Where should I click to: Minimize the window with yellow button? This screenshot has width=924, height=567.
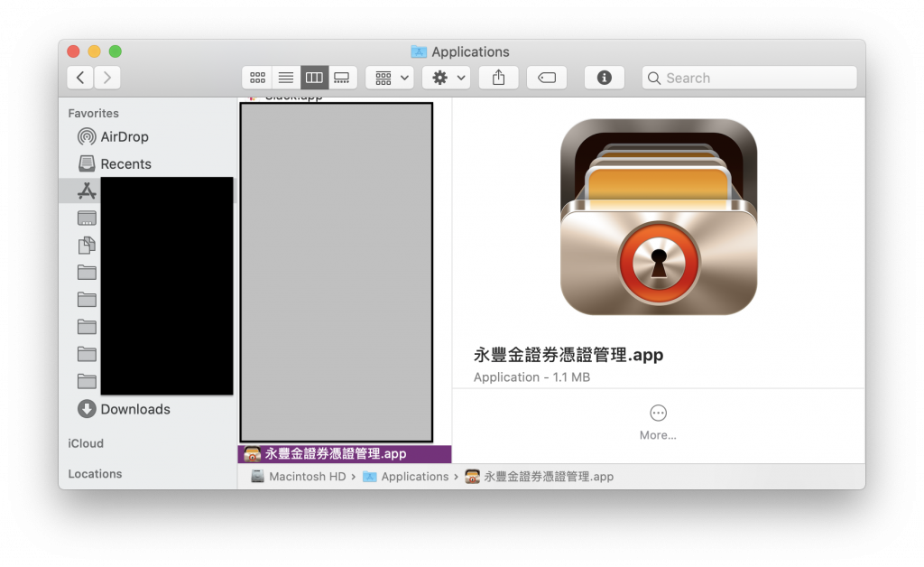pos(94,51)
